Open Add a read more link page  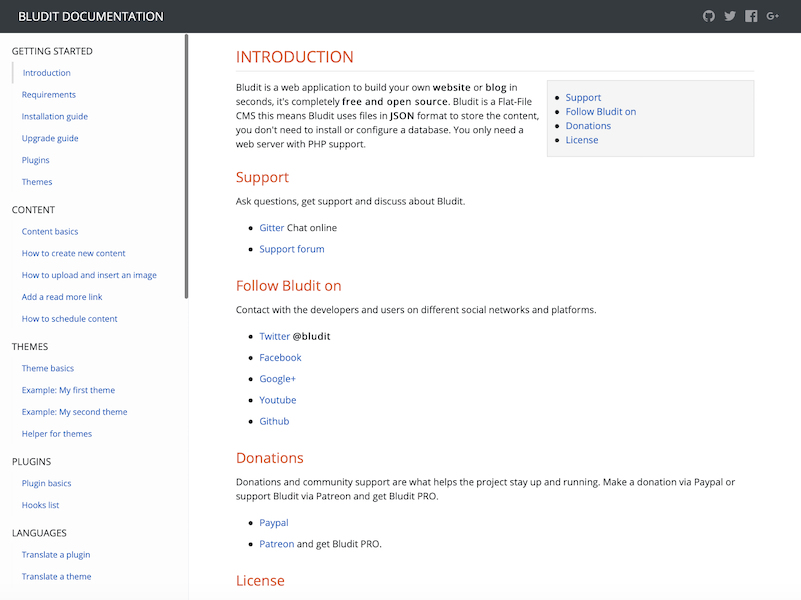click(62, 297)
